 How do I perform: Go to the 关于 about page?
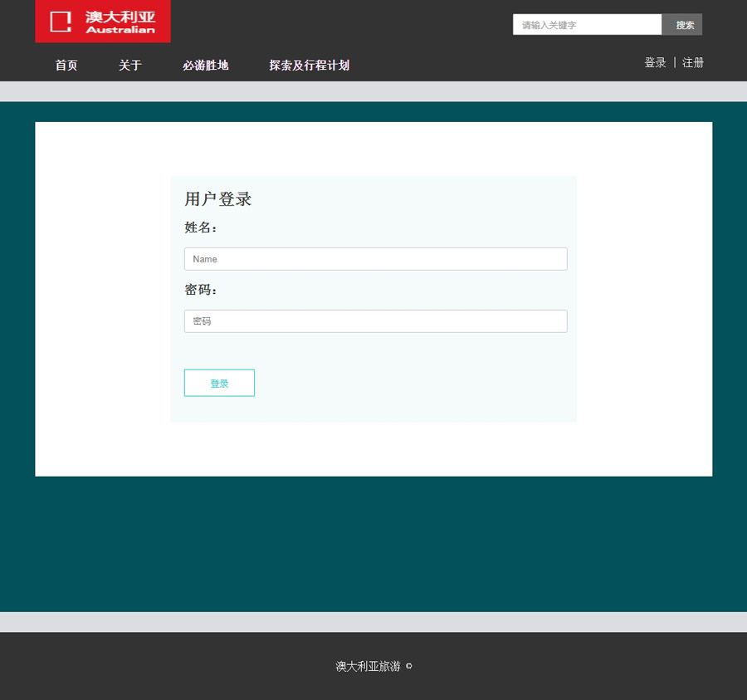coord(130,66)
